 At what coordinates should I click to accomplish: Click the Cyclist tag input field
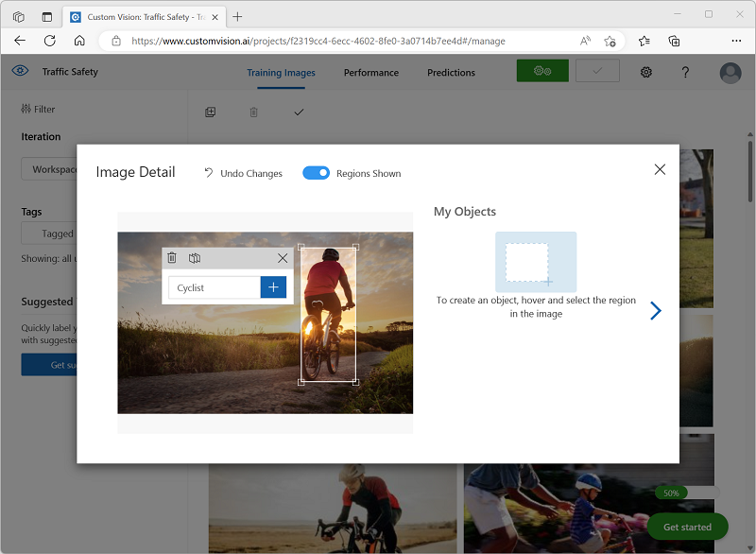tap(215, 287)
